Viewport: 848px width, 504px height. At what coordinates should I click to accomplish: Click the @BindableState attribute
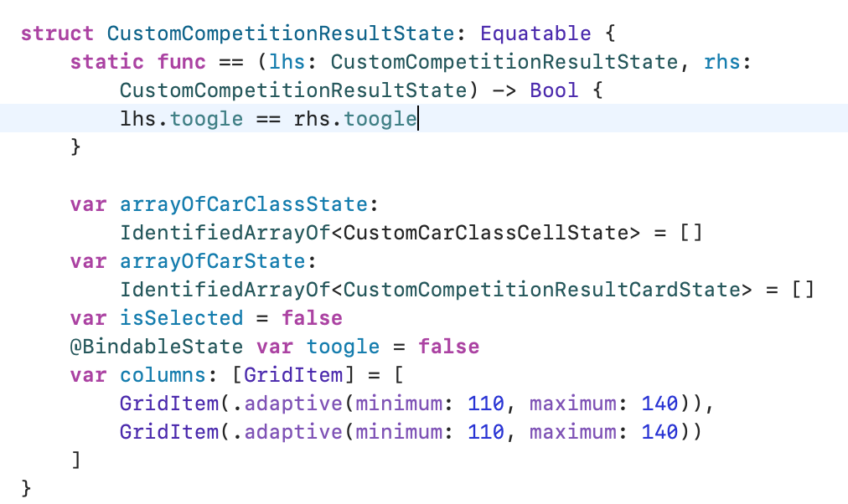(157, 347)
